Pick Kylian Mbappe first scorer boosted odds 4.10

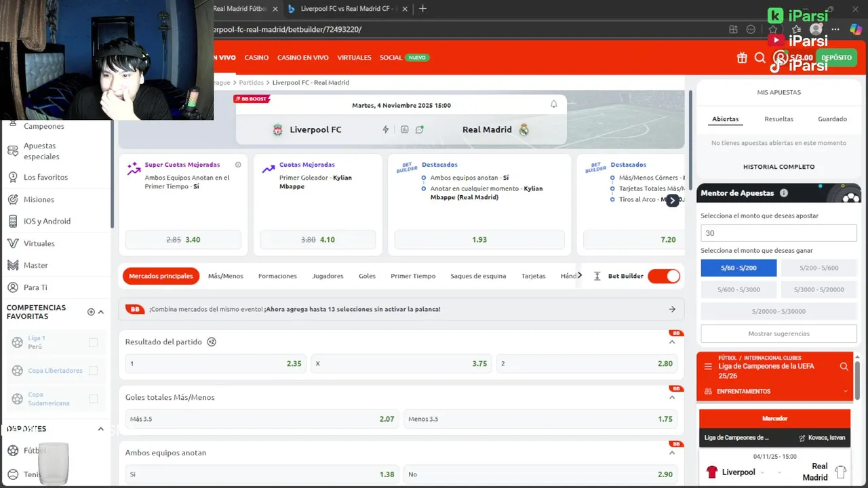pos(317,239)
